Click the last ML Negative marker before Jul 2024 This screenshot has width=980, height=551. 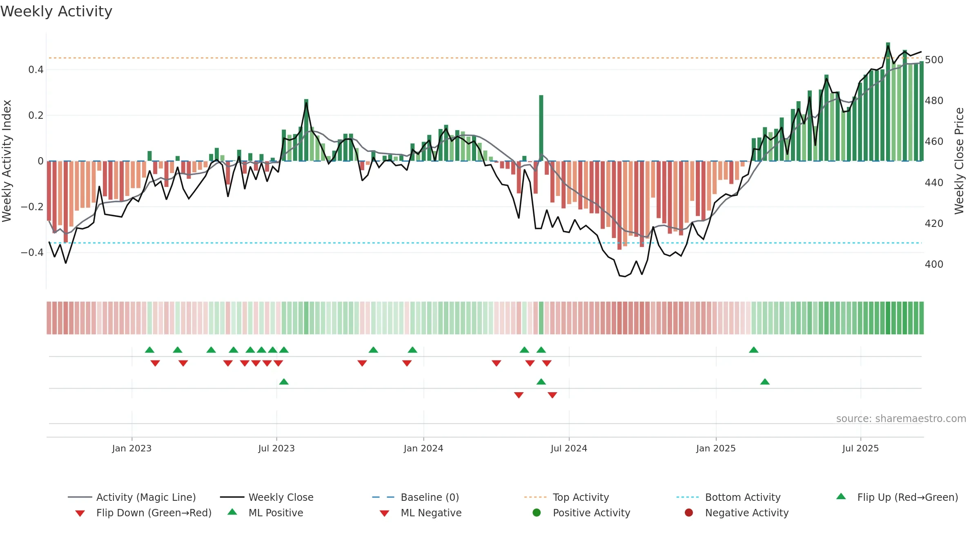(x=552, y=395)
